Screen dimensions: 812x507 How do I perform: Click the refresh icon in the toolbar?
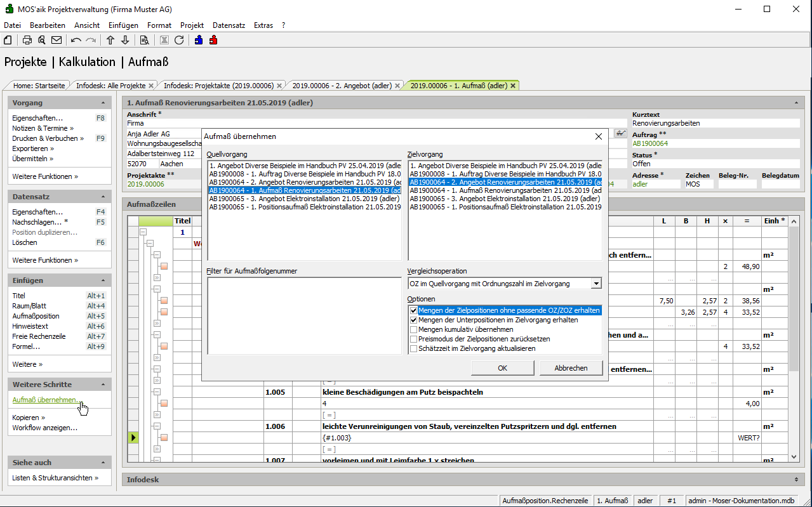coord(179,40)
